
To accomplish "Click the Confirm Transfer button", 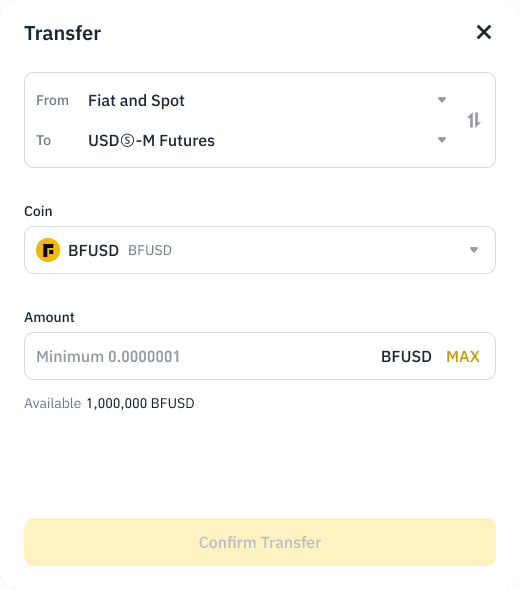I will [260, 542].
